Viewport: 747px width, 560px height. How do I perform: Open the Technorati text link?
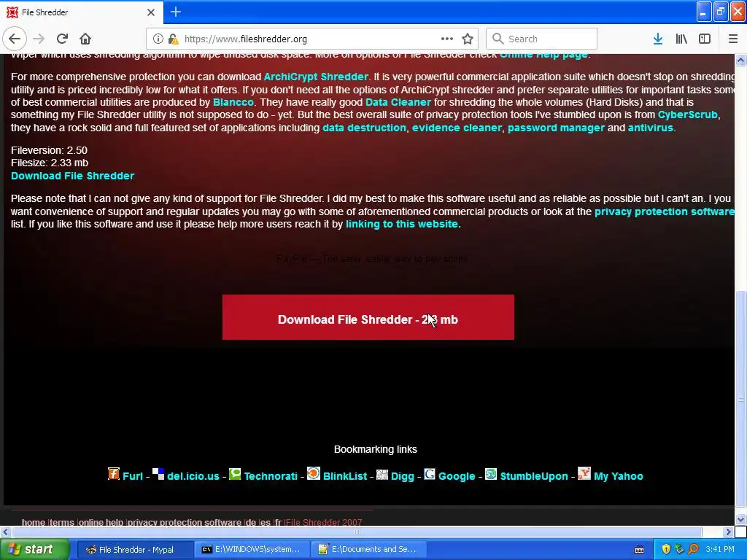271,476
